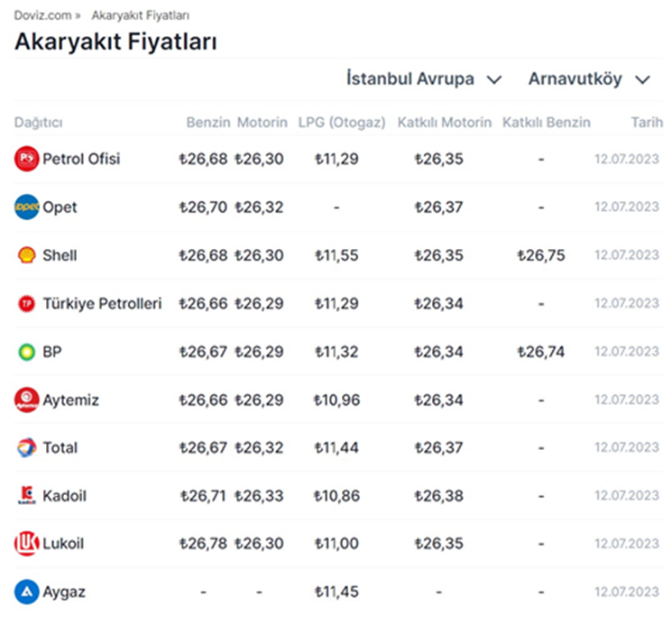Click the Aygaz blue logo
Image resolution: width=672 pixels, height=634 pixels.
pos(27,593)
